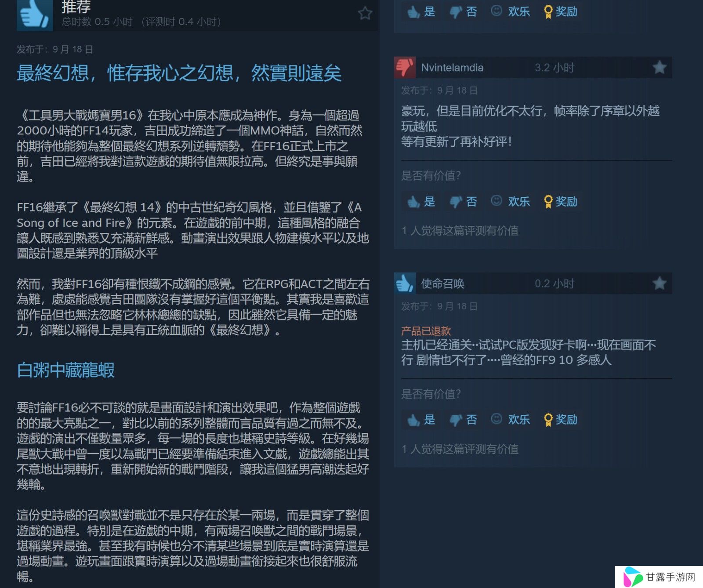Viewport: 703px width, 588px height.
Task: Vote 是 on 使命召唤's review
Action: 421,420
